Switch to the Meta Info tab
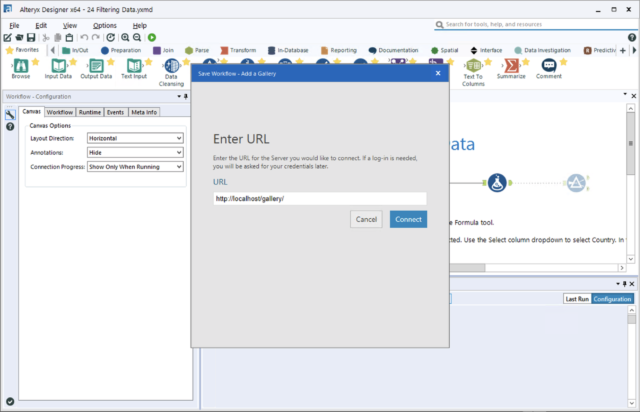This screenshot has width=640, height=412. [x=144, y=112]
